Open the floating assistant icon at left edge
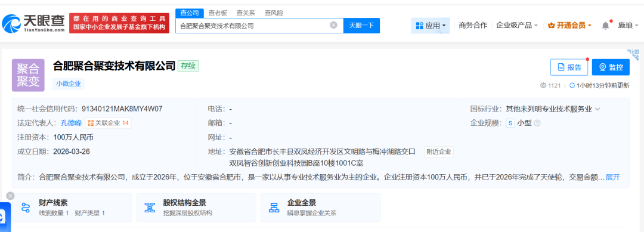 click(4, 217)
